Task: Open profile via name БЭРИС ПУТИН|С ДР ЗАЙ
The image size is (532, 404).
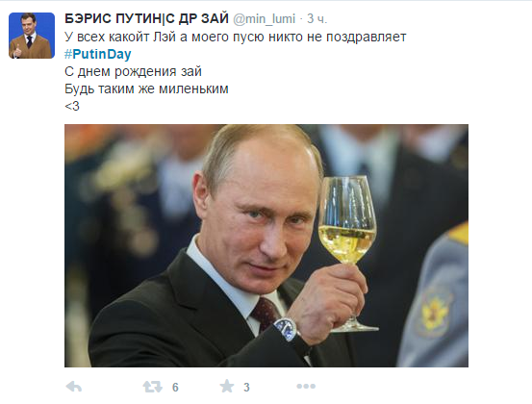Action: click(x=146, y=18)
